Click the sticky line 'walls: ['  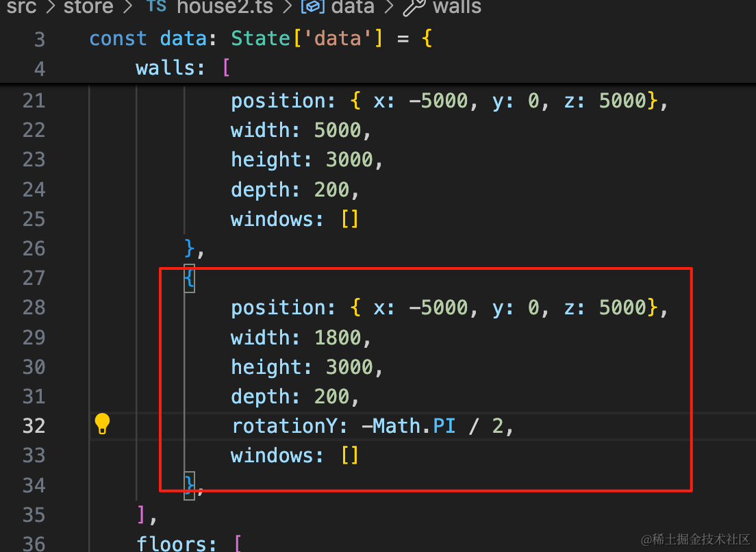(x=183, y=68)
